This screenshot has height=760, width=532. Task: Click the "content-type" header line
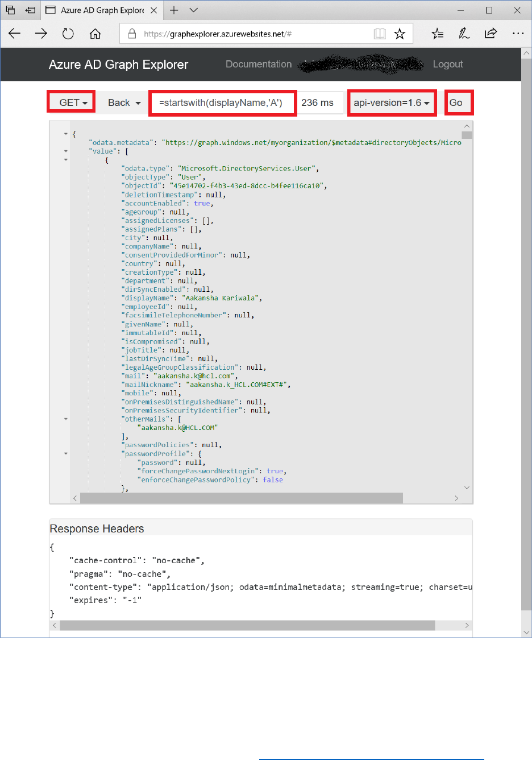(x=271, y=587)
